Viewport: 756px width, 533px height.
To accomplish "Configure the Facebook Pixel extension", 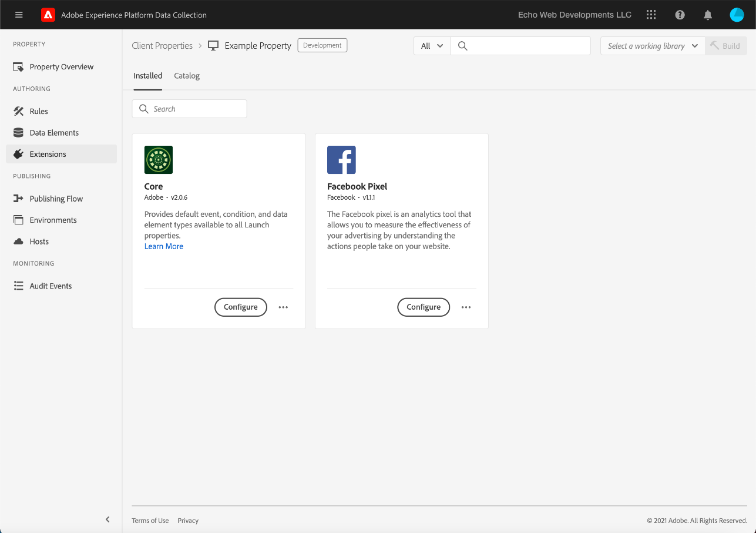I will (x=424, y=307).
